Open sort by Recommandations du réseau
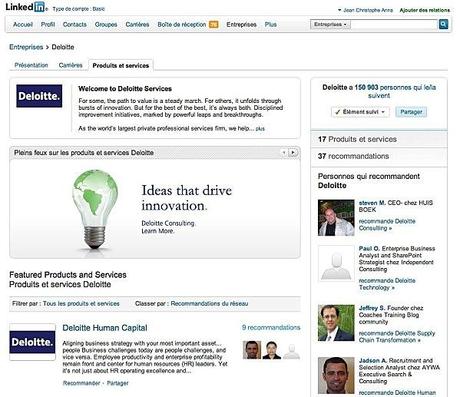 point(209,304)
